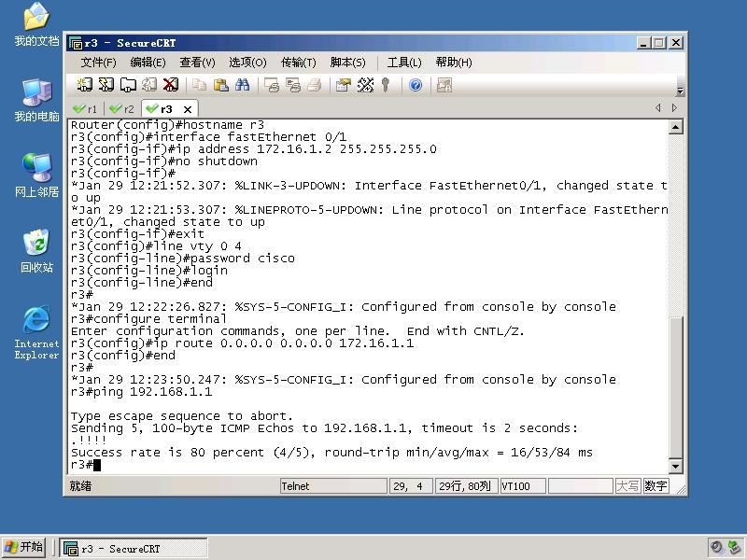
Task: Click the Keymap Editor toolbar icon
Action: [x=365, y=85]
